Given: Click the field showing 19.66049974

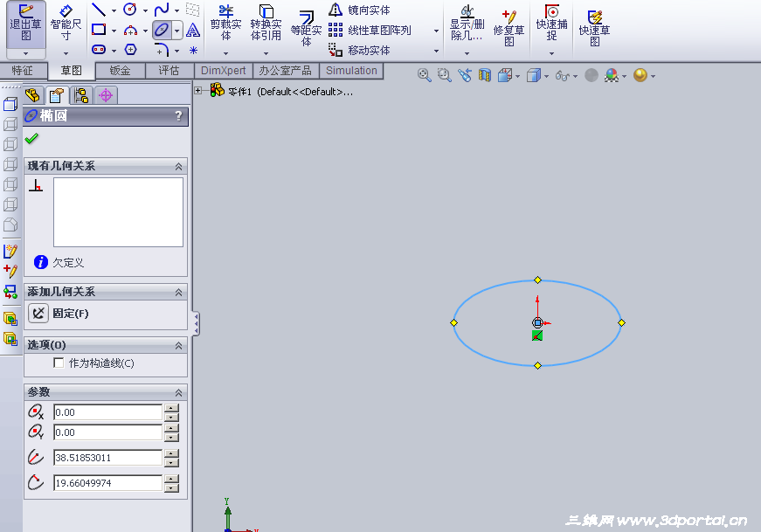Looking at the screenshot, I should tap(107, 483).
